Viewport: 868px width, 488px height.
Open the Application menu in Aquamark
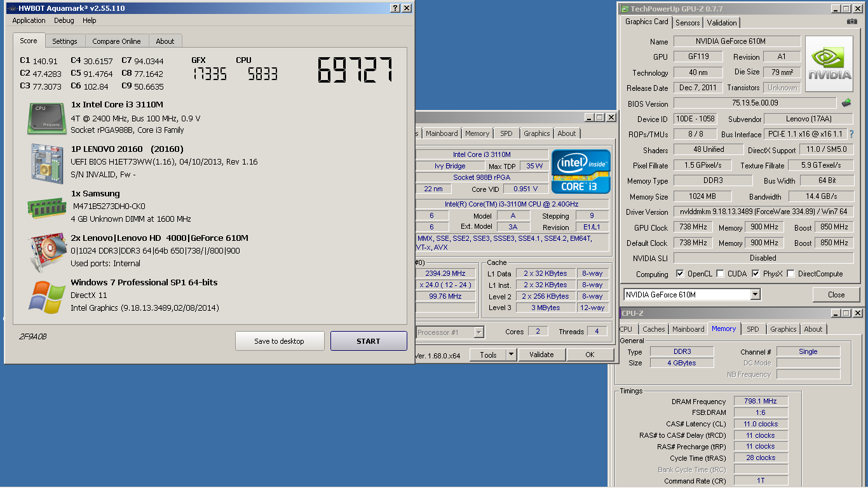pos(29,20)
